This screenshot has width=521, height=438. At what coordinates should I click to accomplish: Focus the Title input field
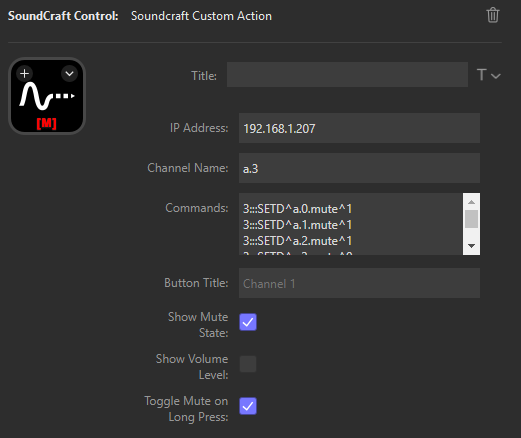click(x=347, y=75)
